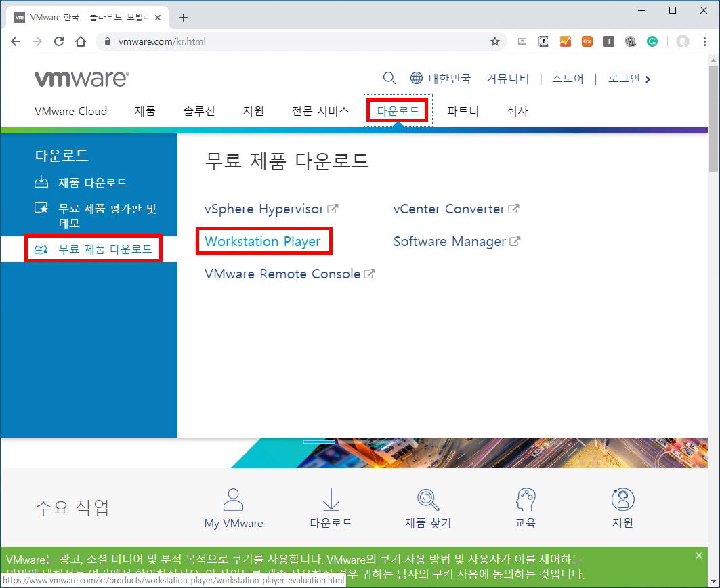Click the bookmark star in address bar

[496, 41]
